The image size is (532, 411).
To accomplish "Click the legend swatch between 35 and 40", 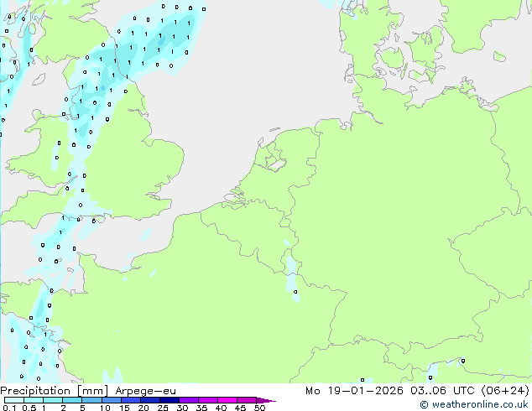I will pyautogui.click(x=207, y=400).
